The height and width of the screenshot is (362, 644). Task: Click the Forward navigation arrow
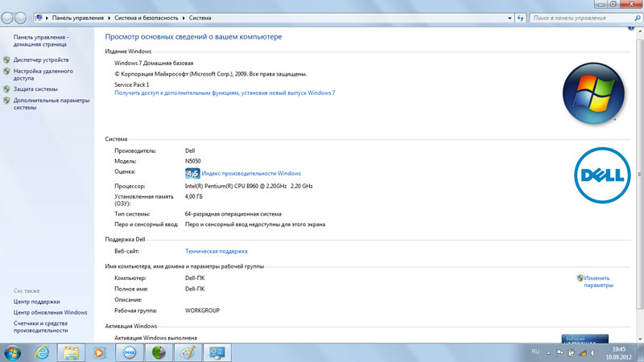pyautogui.click(x=20, y=18)
